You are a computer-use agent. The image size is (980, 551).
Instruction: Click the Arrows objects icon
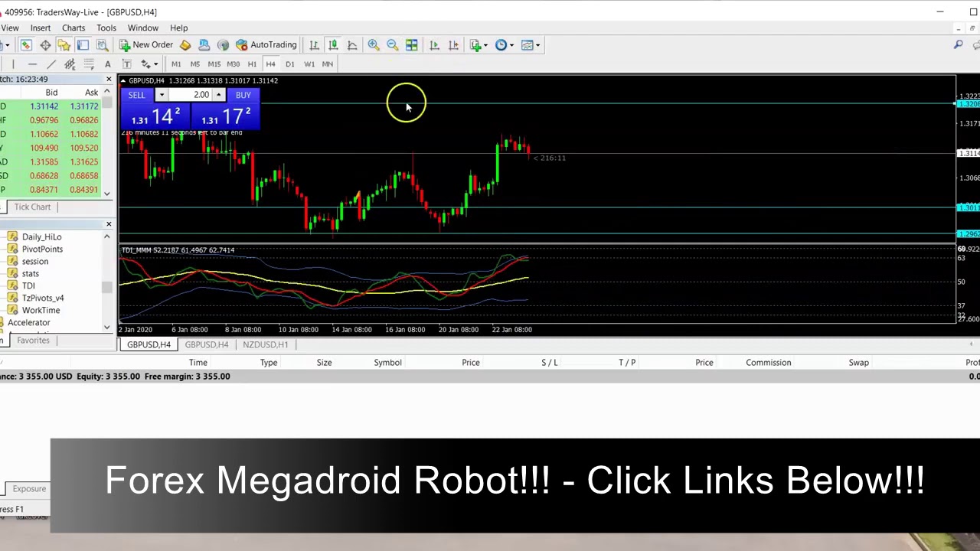click(145, 64)
